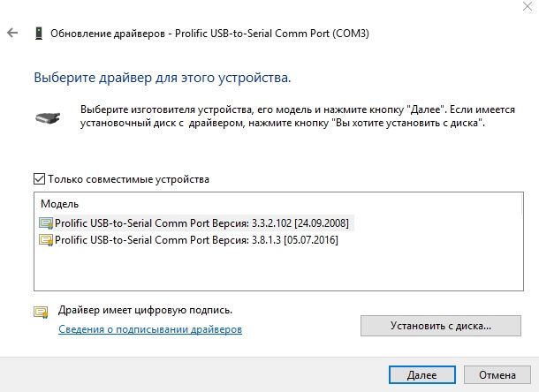This screenshot has width=539, height=392.
Task: Click the certificate icon of driver version 3.8.1.3
Action: click(x=46, y=240)
